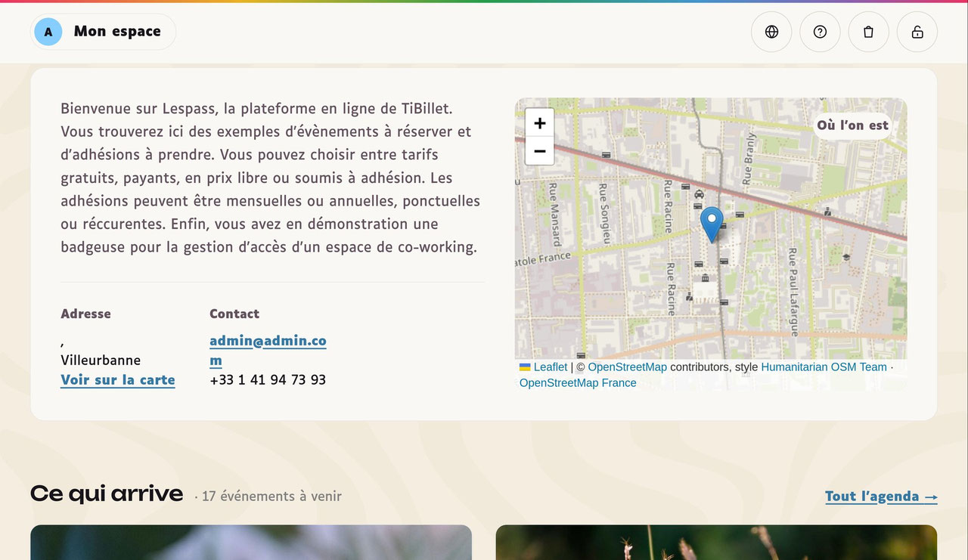The image size is (968, 560).
Task: Zoom out the map with minus button
Action: (540, 151)
